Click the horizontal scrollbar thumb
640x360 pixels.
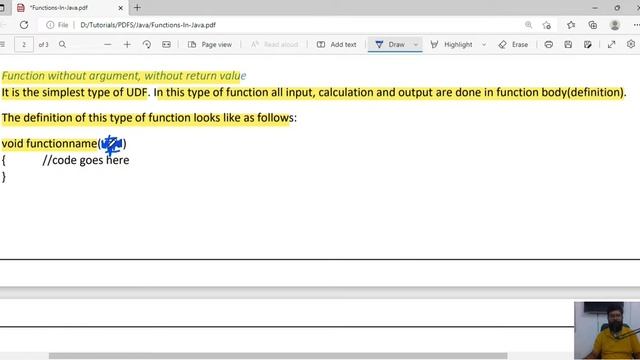pos(278,356)
